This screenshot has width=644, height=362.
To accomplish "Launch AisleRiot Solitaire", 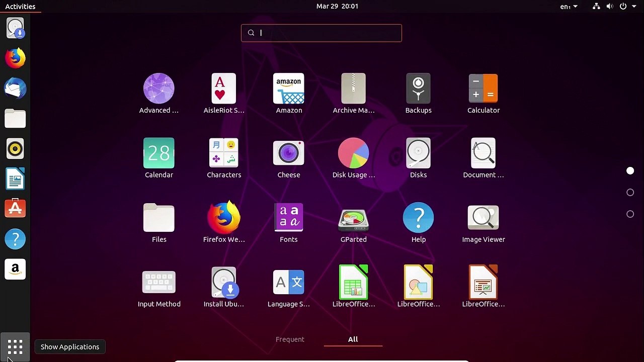I will click(224, 94).
